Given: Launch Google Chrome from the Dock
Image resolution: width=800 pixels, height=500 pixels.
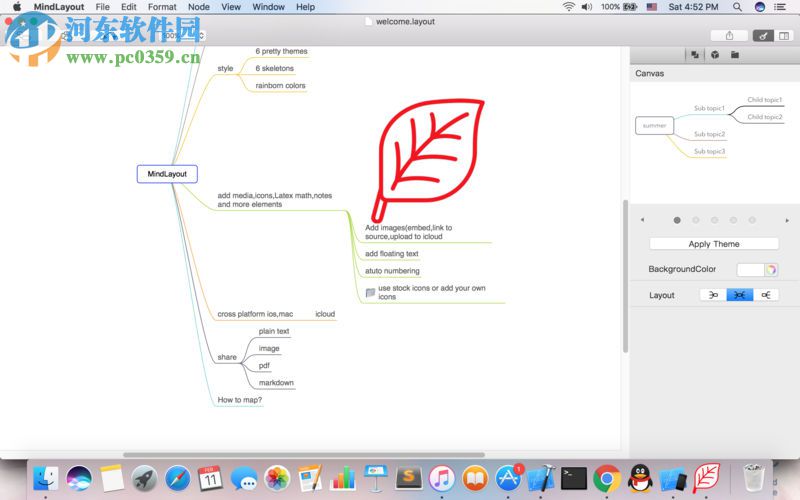Looking at the screenshot, I should 607,479.
